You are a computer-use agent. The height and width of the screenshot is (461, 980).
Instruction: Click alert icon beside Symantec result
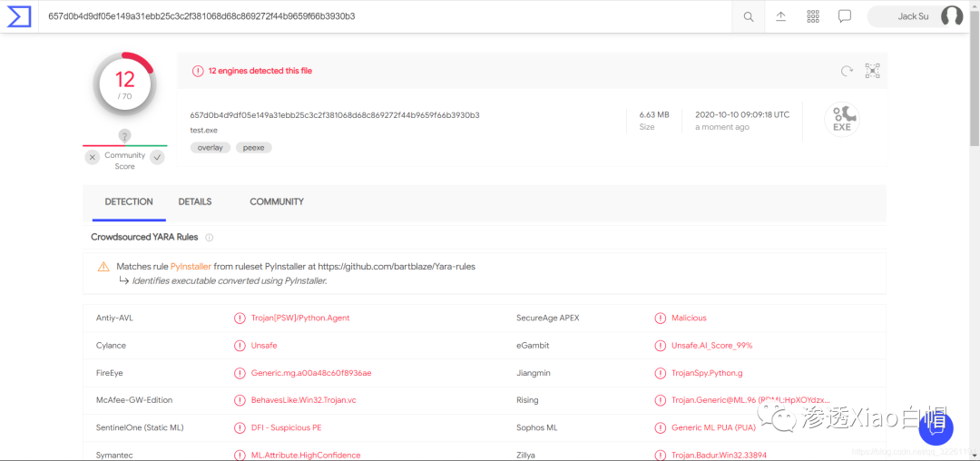(x=240, y=456)
